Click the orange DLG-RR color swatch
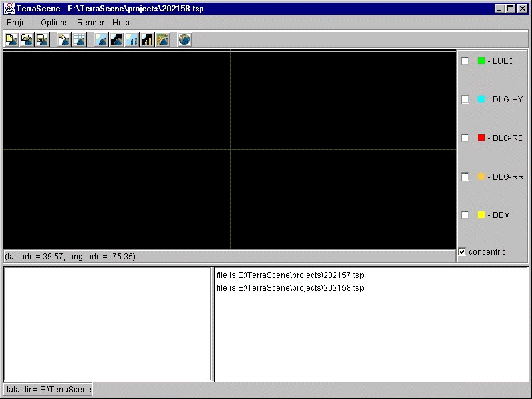This screenshot has height=399, width=532. (x=481, y=176)
